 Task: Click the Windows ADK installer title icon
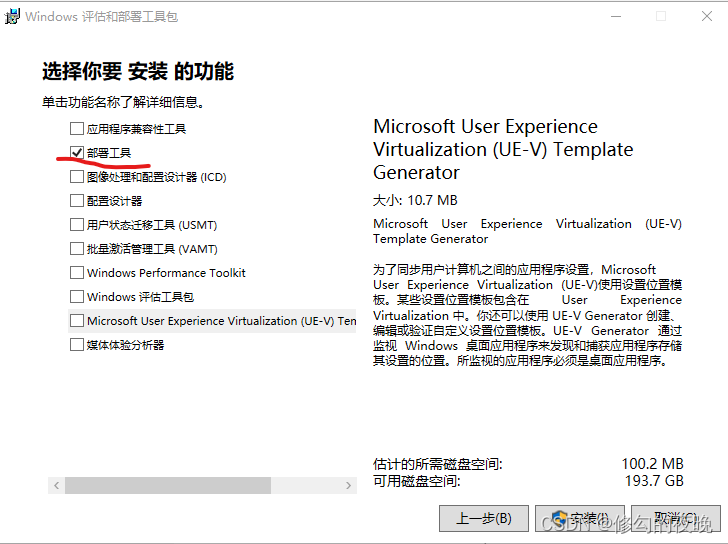tap(12, 16)
